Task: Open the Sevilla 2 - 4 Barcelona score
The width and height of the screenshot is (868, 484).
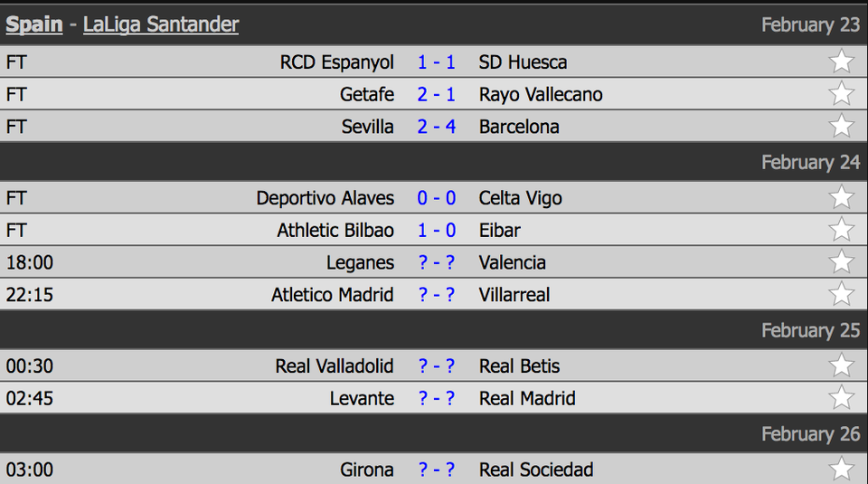Action: 436,127
